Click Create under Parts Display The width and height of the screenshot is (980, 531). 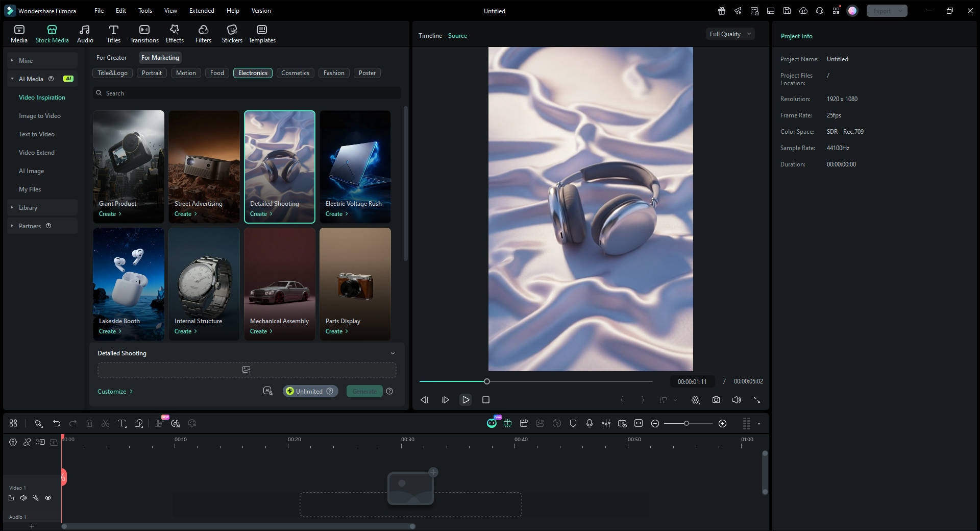click(337, 331)
